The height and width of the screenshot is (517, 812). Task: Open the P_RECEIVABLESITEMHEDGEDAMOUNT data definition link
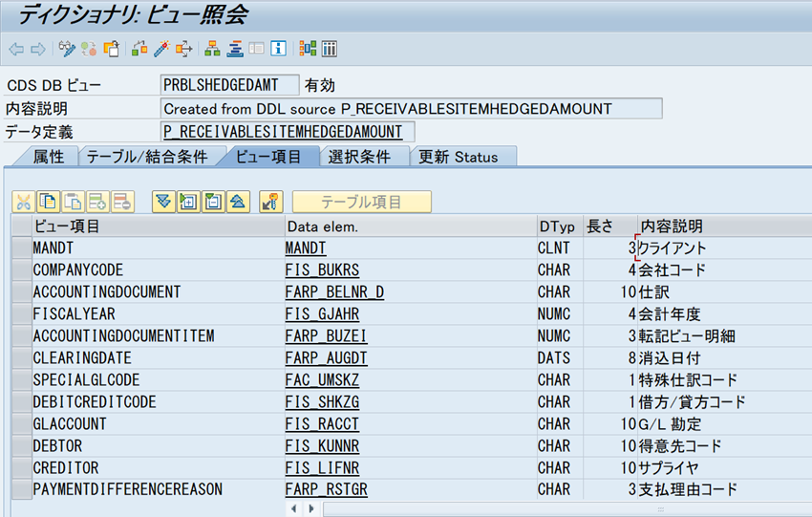[283, 132]
